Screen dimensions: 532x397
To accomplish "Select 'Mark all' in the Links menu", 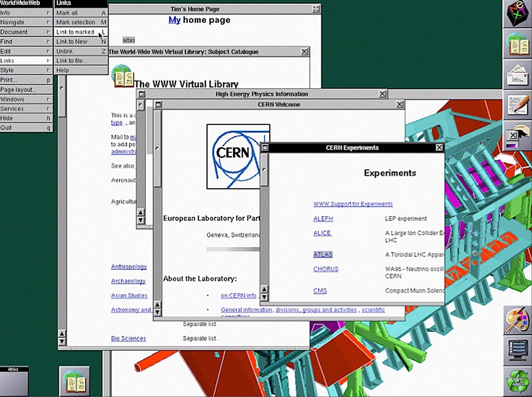I will click(66, 13).
